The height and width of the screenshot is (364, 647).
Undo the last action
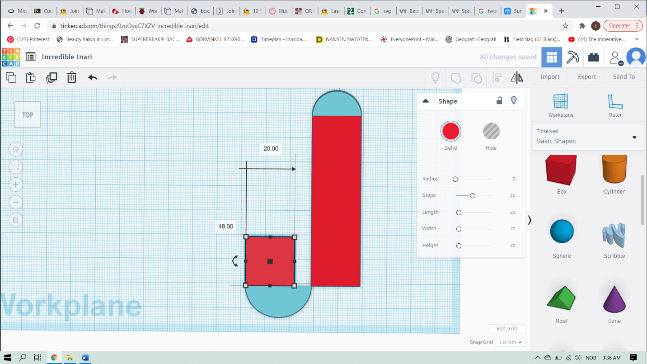[x=92, y=78]
